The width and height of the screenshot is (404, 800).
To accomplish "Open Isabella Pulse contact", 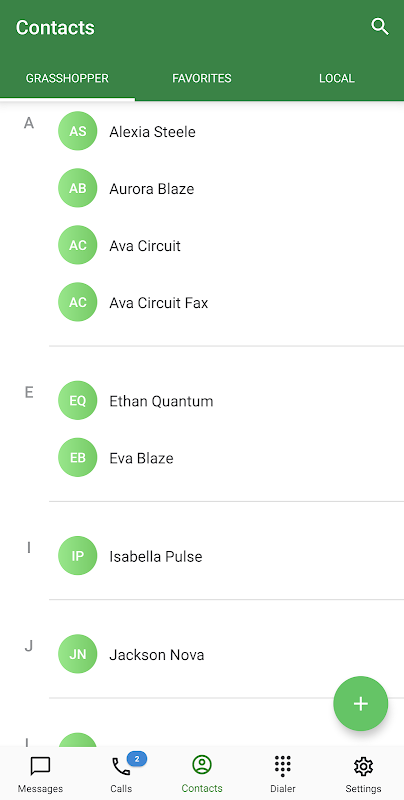I will tap(226, 556).
